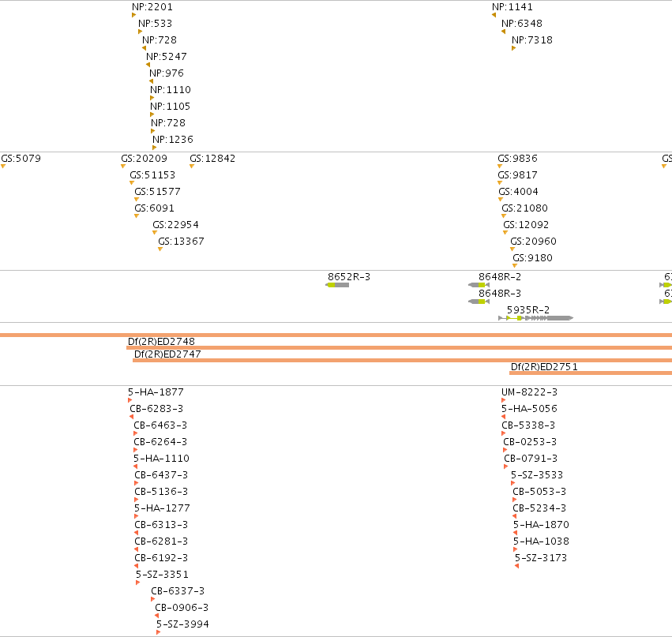The width and height of the screenshot is (672, 637).
Task: Open the GS:9817 feature label
Action: [517, 174]
